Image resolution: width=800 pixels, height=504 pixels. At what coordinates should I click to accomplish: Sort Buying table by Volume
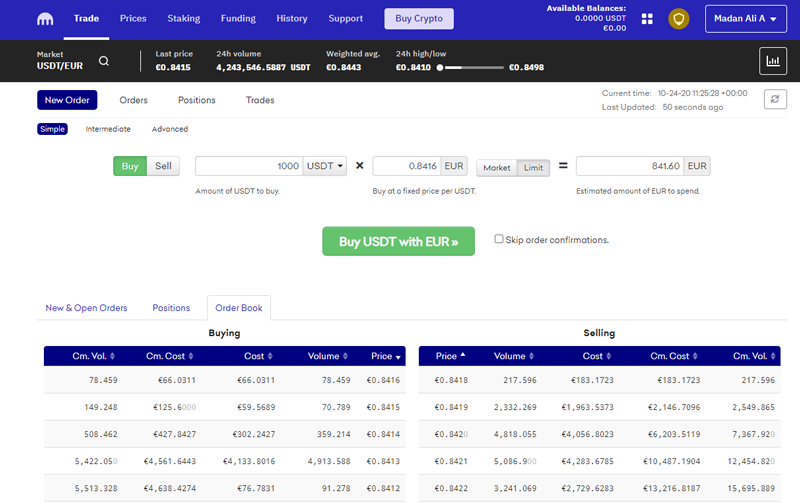[327, 356]
